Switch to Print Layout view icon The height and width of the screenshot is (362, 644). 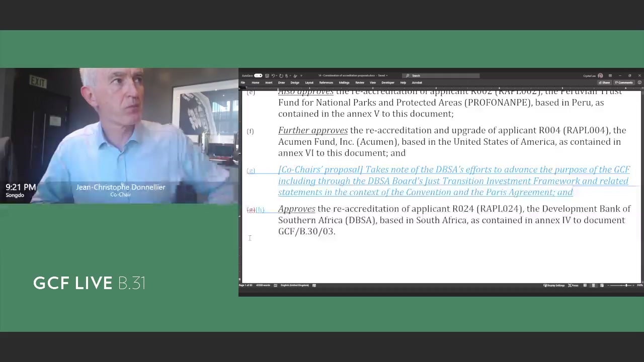click(593, 285)
